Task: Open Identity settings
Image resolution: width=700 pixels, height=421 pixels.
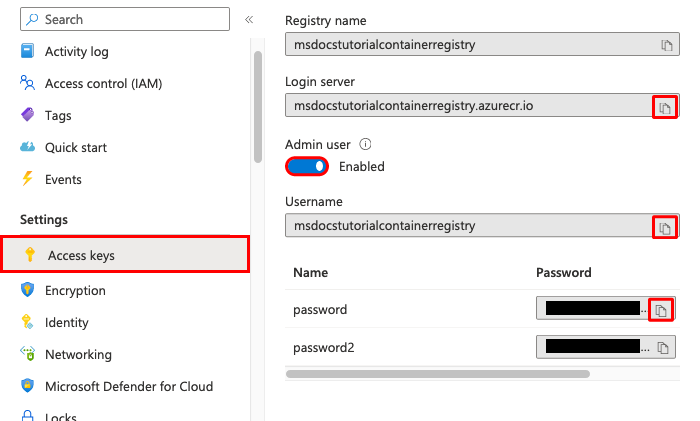Action: [x=66, y=323]
